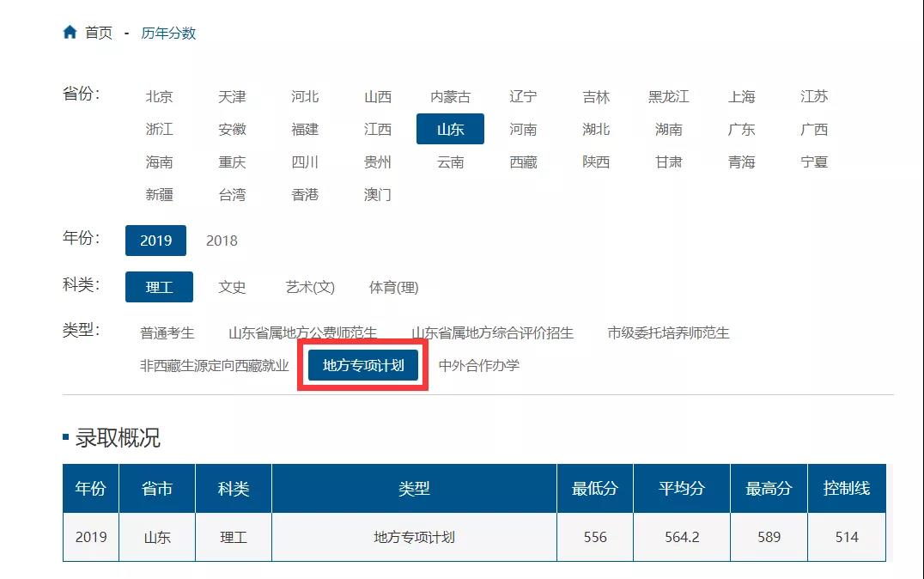
Task: Select province 贵州
Action: coord(378,162)
